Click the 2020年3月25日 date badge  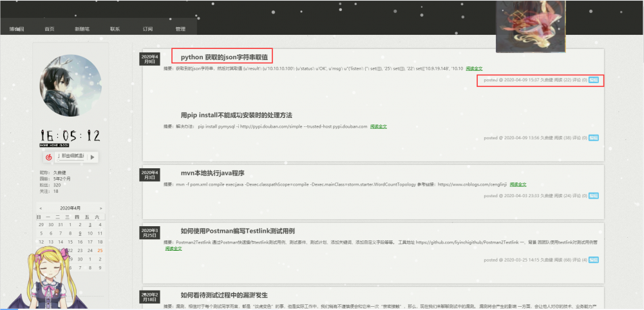tap(149, 232)
